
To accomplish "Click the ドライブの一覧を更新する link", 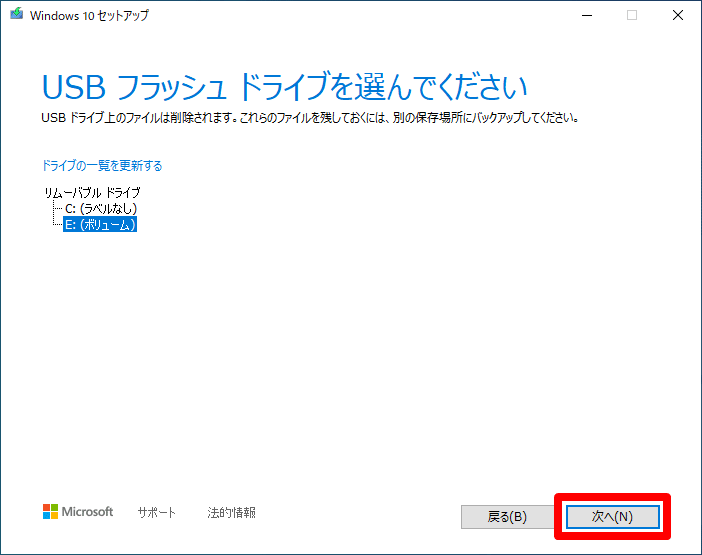I will tap(102, 166).
